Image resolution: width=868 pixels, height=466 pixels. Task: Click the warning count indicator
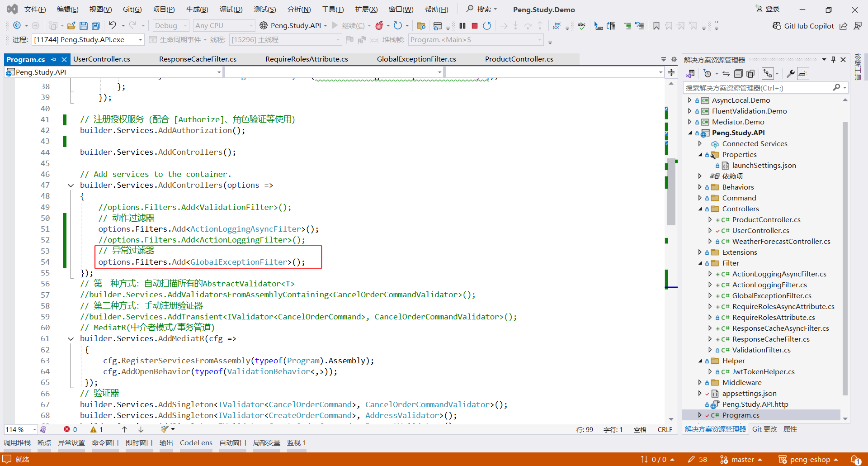point(97,429)
